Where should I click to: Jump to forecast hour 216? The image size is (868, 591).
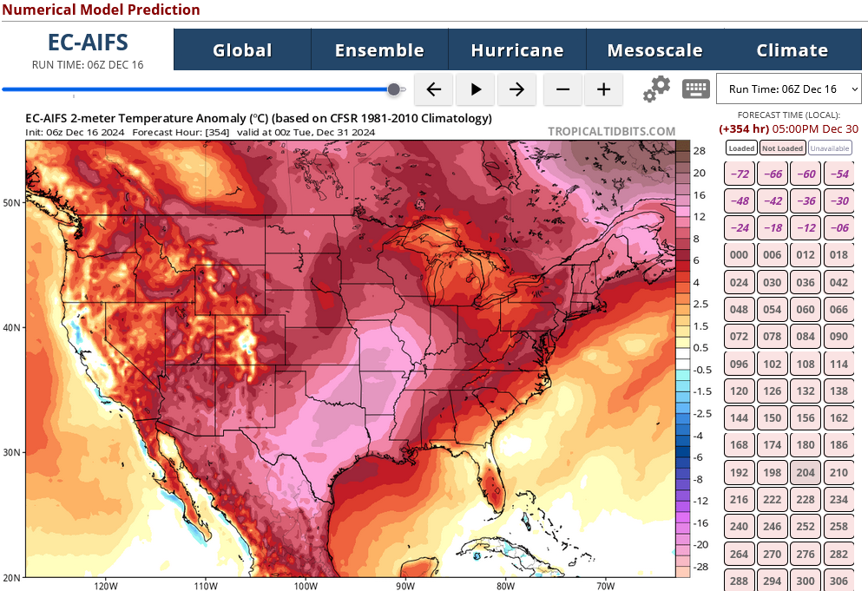tap(739, 500)
